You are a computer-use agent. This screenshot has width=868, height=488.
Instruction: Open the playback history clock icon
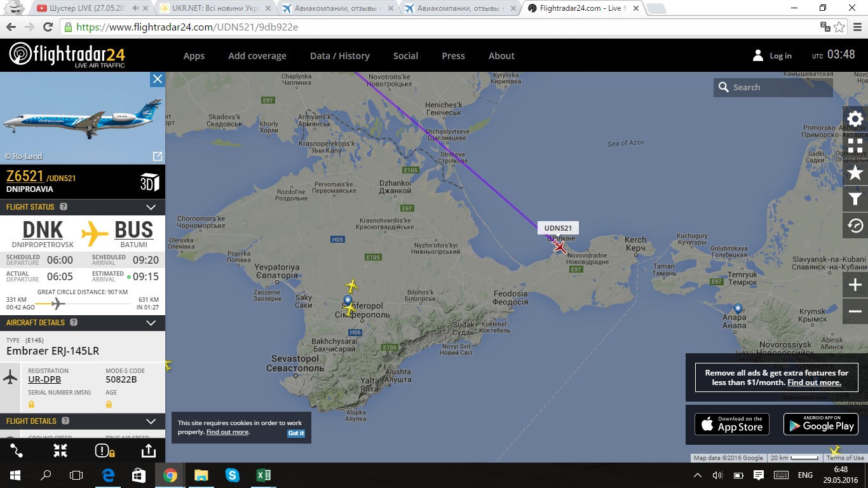coord(855,226)
